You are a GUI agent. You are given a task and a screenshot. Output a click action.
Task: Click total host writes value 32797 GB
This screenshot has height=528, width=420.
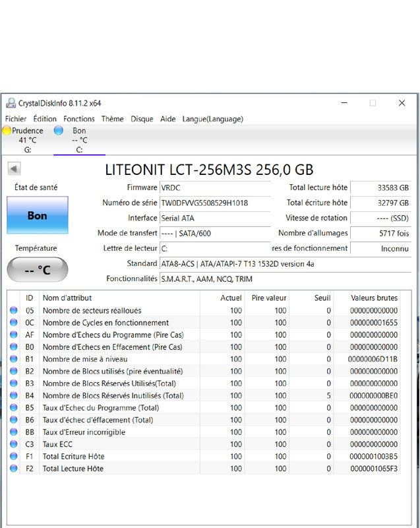click(x=380, y=203)
